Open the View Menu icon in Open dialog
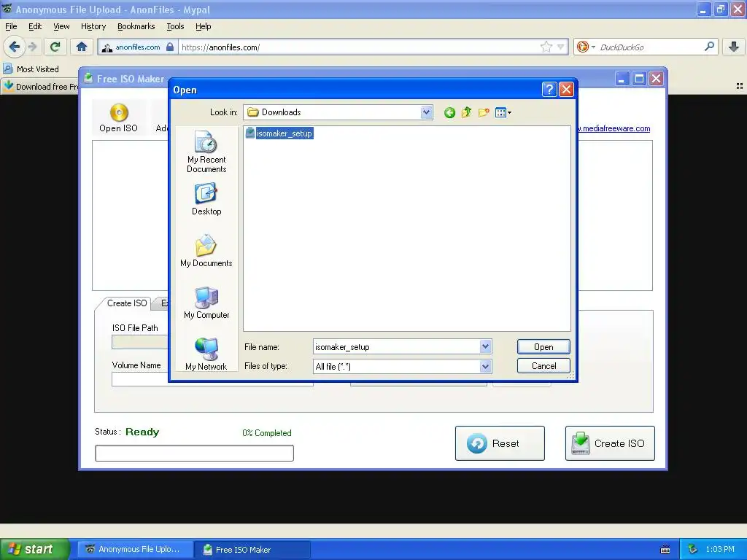Screen dimensions: 747x560 [x=503, y=113]
